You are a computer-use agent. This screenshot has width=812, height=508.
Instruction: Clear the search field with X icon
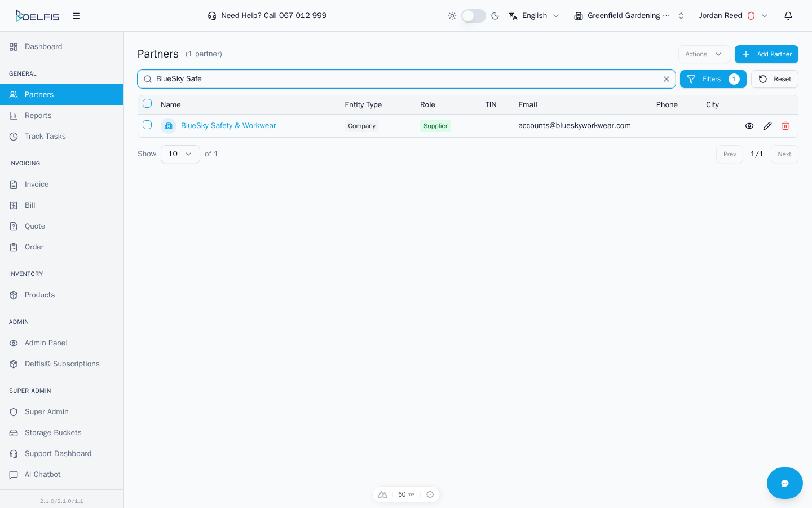click(x=666, y=79)
